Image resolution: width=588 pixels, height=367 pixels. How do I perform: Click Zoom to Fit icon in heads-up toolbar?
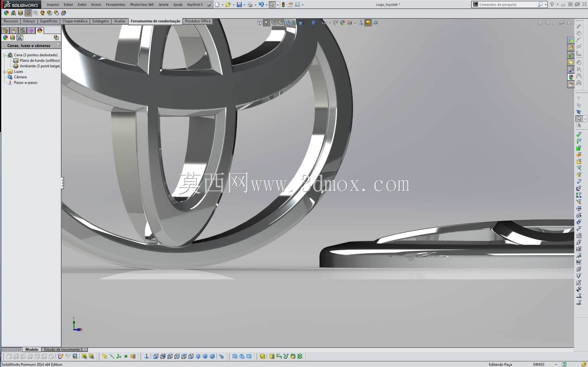click(274, 23)
